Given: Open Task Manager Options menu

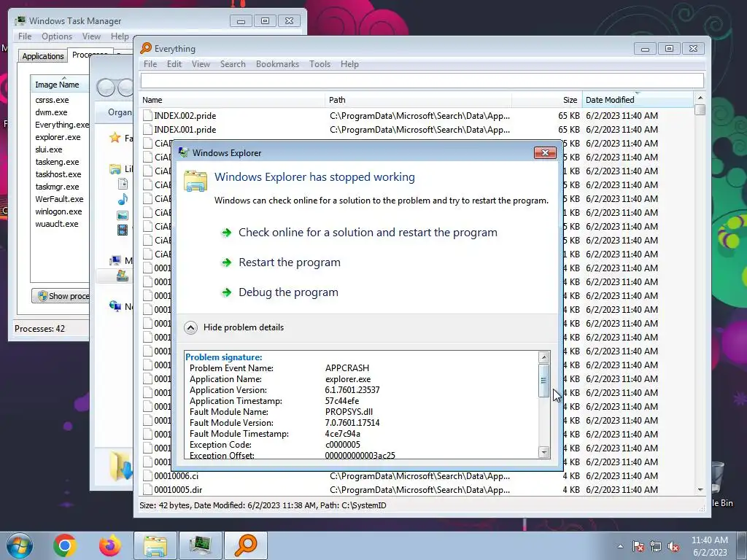Looking at the screenshot, I should click(57, 36).
